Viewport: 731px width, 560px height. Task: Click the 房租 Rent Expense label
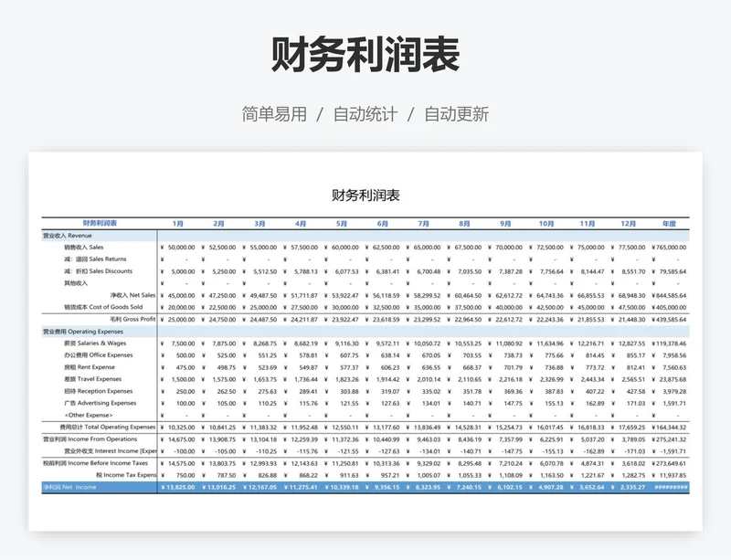[x=90, y=367]
